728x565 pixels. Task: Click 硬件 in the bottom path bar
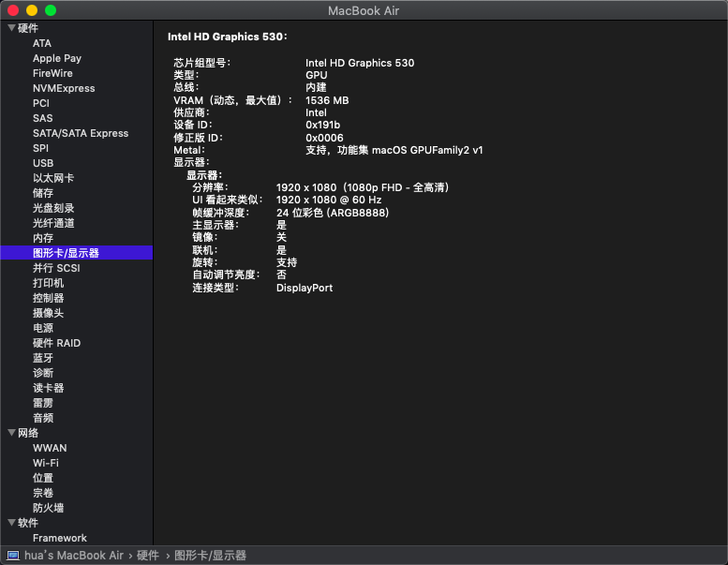(148, 556)
